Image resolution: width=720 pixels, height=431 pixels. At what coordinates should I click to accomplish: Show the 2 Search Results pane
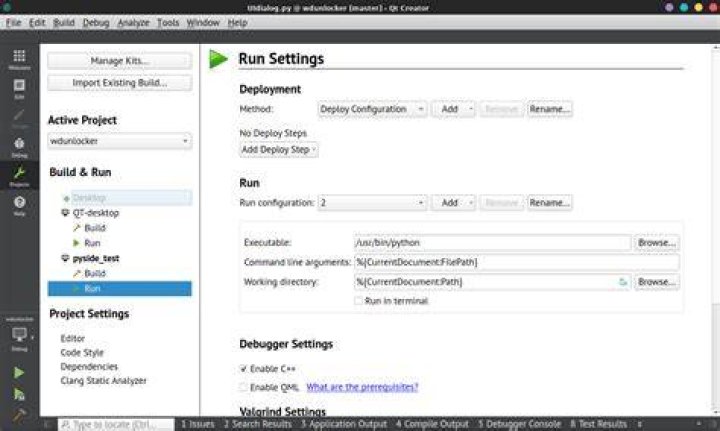click(258, 425)
